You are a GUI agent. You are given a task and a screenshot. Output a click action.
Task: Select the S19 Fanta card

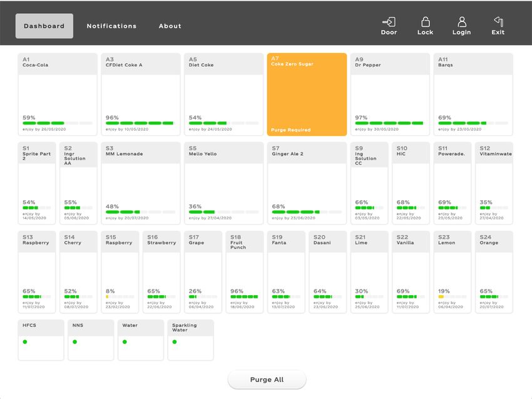(x=286, y=272)
